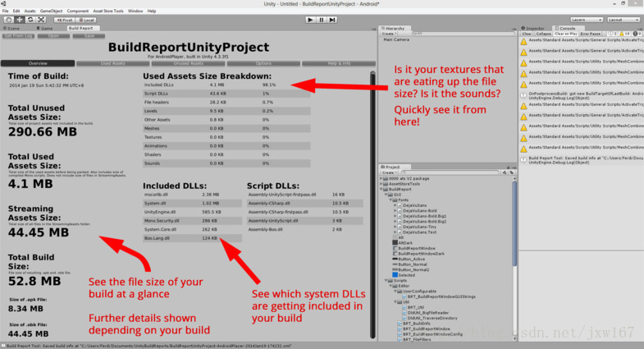Click the blue Selected texture icon
Viewport: 644px width, 349px height.
click(395, 275)
